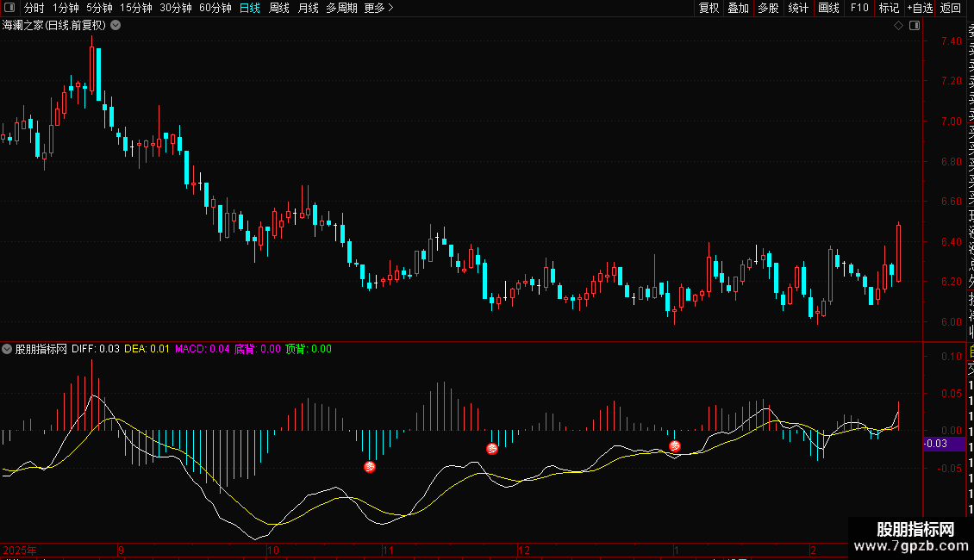Screen dimensions: 974x560
Task: Select the 15分钟 period tab
Action: pos(136,8)
